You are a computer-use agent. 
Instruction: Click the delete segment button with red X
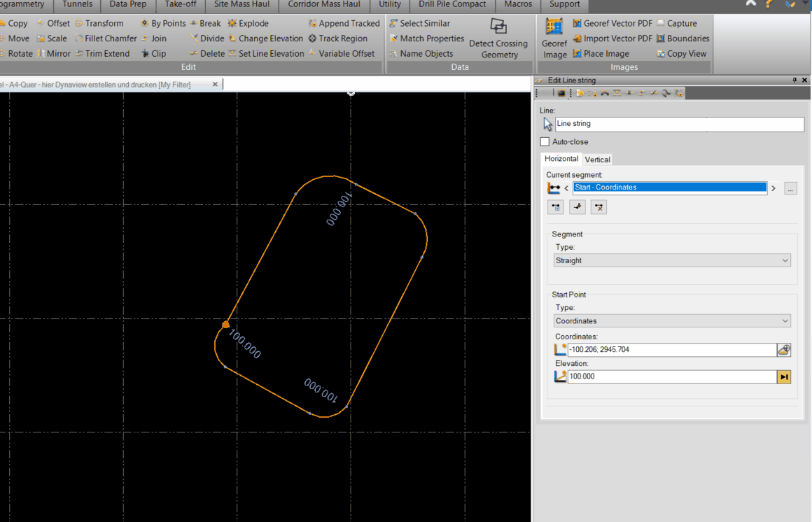click(598, 206)
